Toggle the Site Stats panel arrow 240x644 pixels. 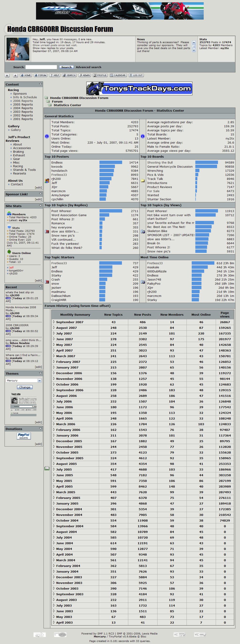41,205
